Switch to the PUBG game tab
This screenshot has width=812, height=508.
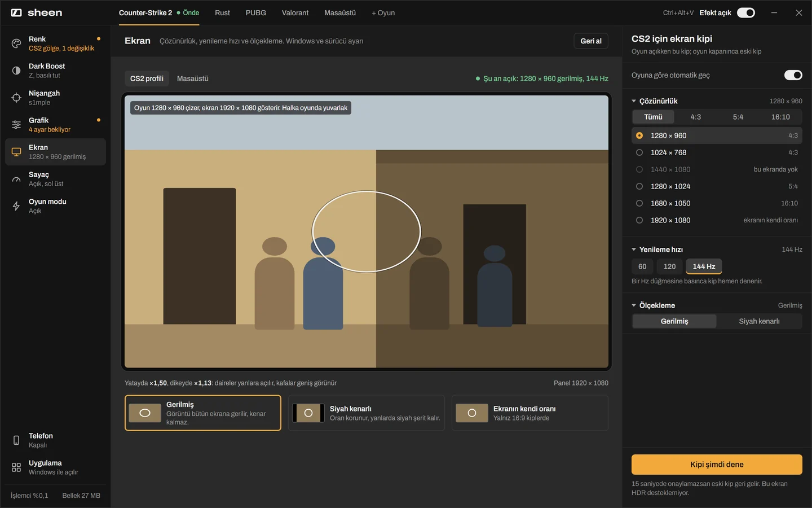click(256, 12)
